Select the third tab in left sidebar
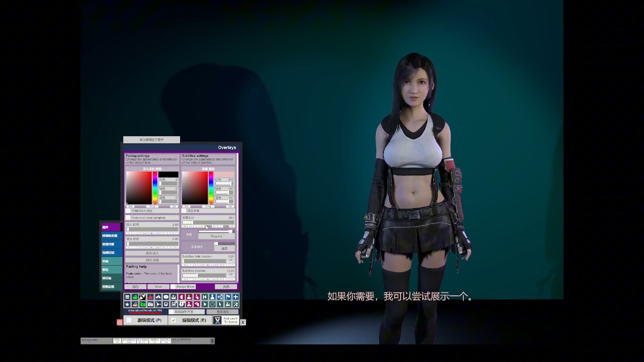Image resolution: width=644 pixels, height=362 pixels. click(111, 244)
